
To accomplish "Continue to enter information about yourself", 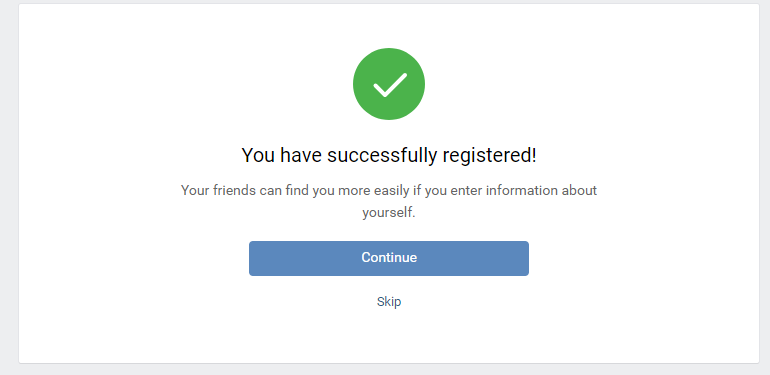I will tap(388, 258).
